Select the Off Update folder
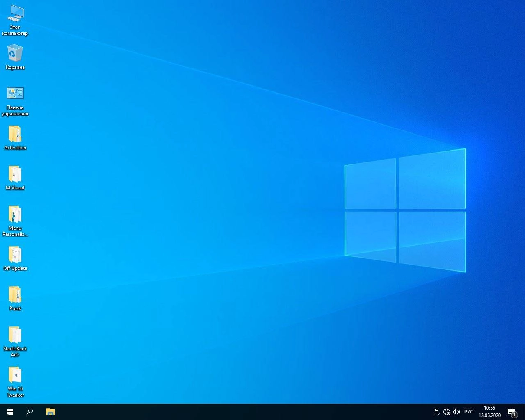525x420 pixels. pos(15,258)
